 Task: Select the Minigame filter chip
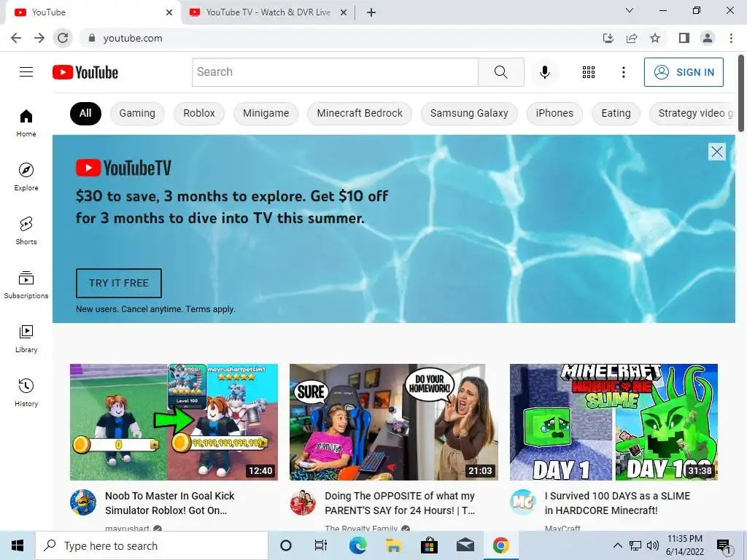point(266,113)
